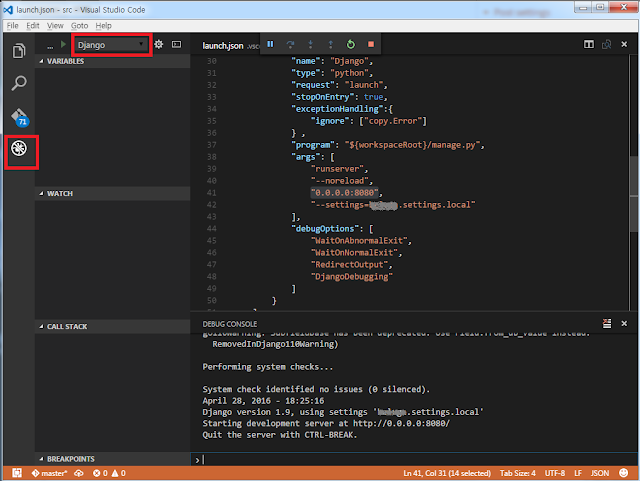The width and height of the screenshot is (640, 481).
Task: Stop the debug session
Action: tap(371, 44)
